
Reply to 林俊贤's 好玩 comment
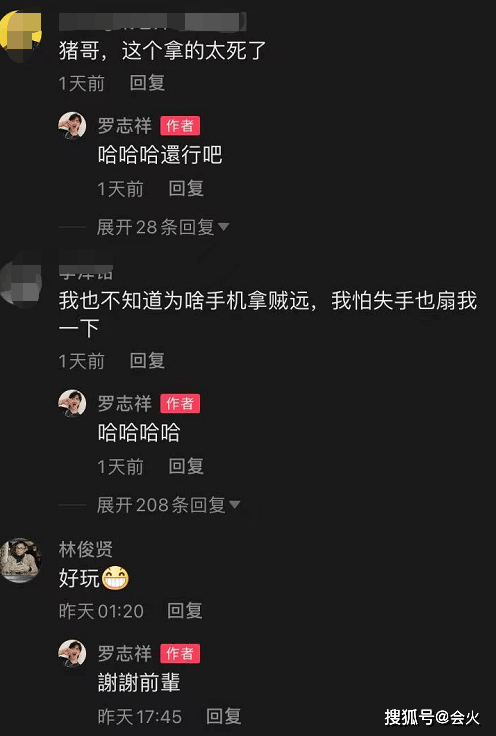coord(184,611)
